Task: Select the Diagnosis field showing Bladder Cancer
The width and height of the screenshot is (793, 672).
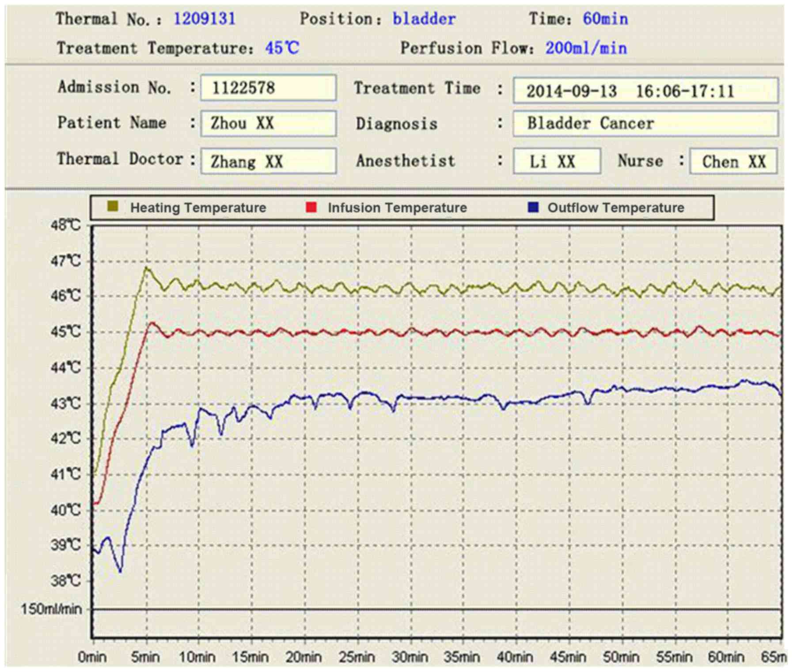Action: click(645, 123)
